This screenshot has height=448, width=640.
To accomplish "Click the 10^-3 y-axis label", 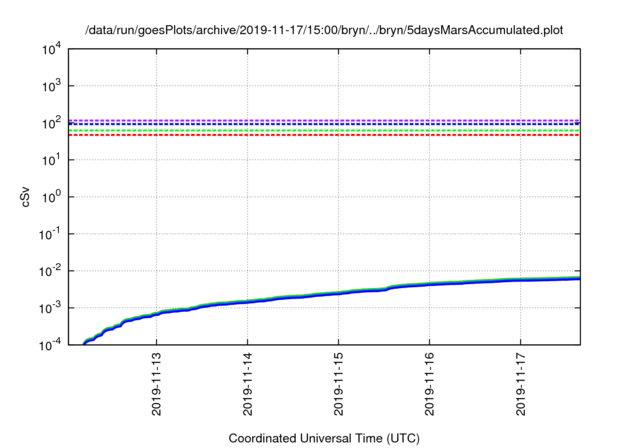I will tap(50, 308).
